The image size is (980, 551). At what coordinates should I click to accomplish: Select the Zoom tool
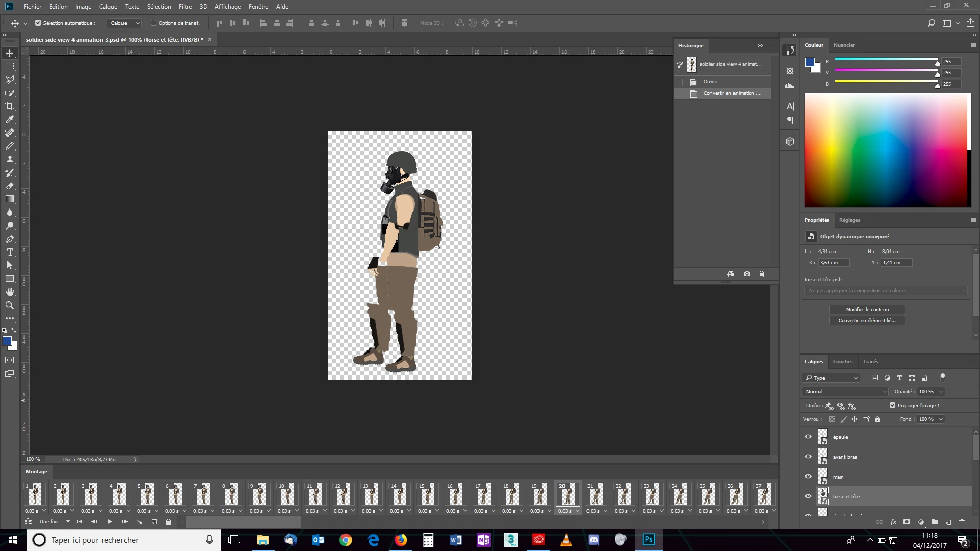[x=10, y=305]
